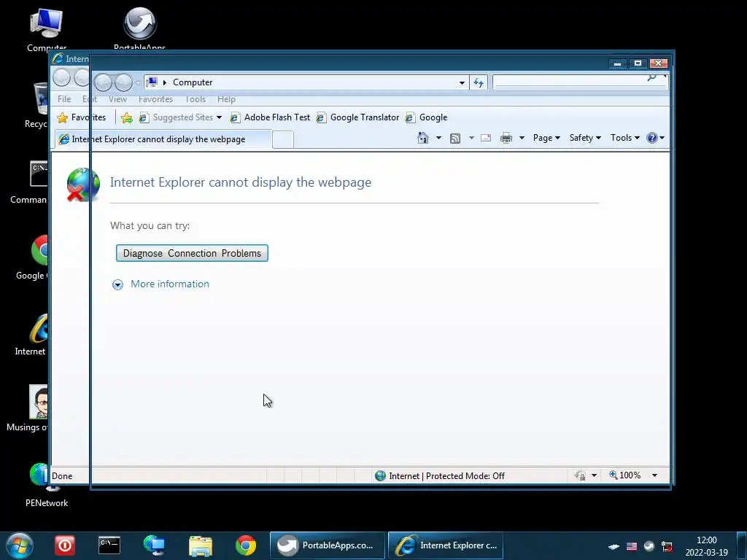
Task: Click the Windows Start orb
Action: pos(20,545)
